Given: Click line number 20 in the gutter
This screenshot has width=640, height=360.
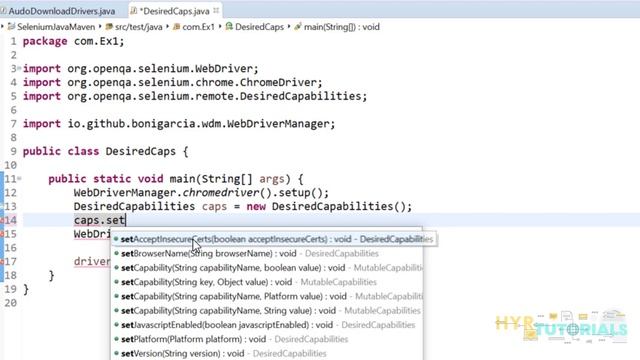Looking at the screenshot, I should coord(11,303).
